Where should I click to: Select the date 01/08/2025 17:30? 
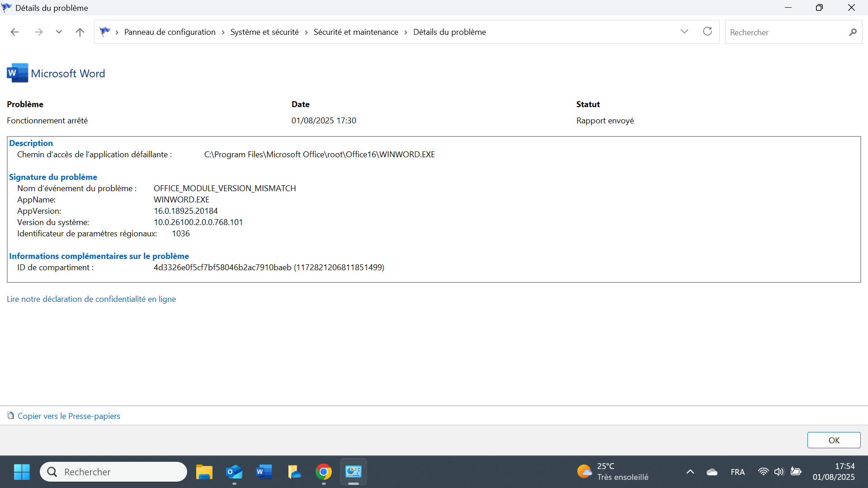click(x=324, y=121)
